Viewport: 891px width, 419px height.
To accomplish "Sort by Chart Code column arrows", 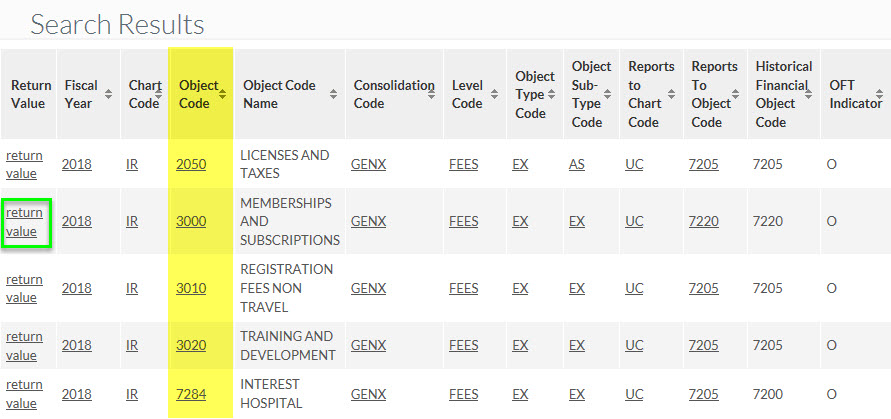I will (x=158, y=94).
